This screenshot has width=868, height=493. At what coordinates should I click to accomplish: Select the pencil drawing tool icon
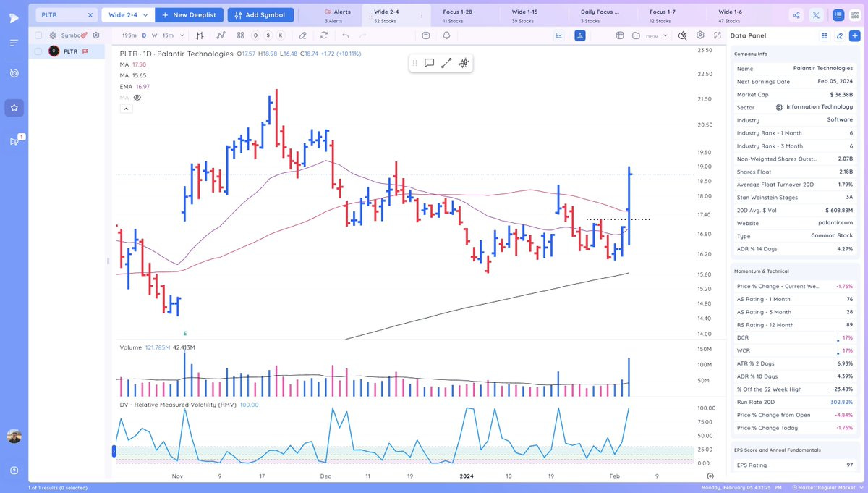click(303, 35)
